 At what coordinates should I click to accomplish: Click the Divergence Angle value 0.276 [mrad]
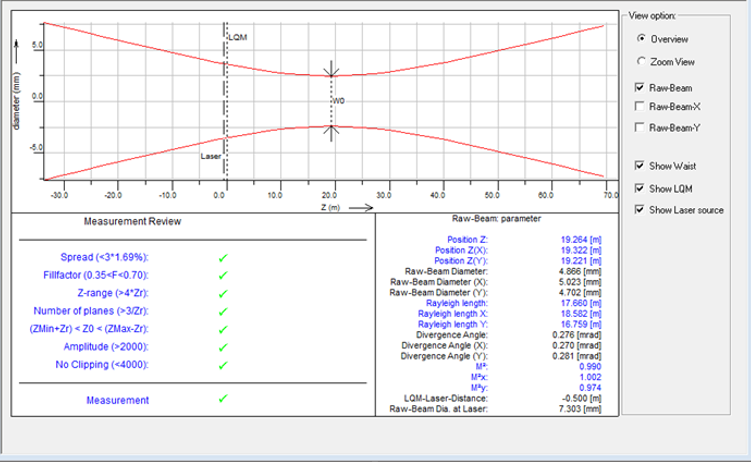point(577,335)
